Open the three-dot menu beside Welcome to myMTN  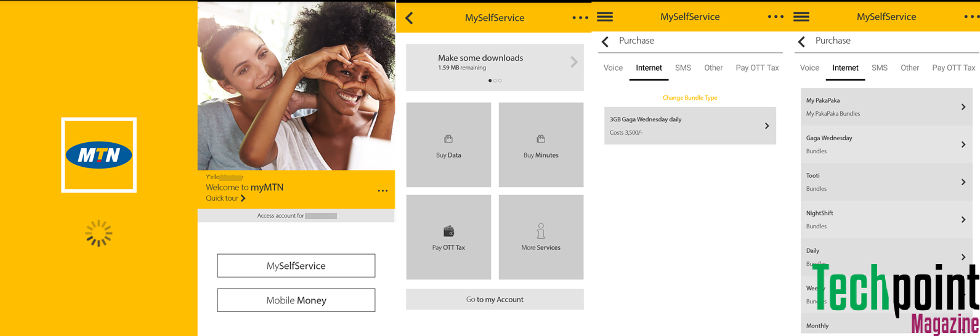pos(383,191)
